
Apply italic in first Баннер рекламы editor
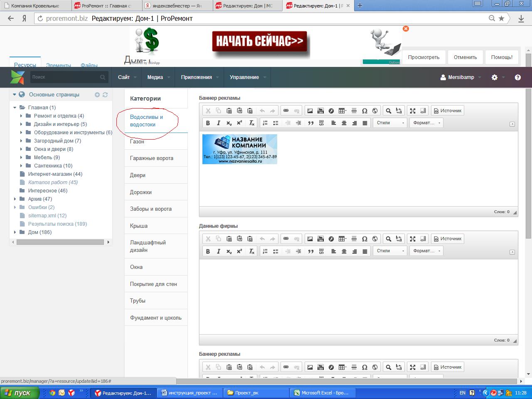click(219, 123)
